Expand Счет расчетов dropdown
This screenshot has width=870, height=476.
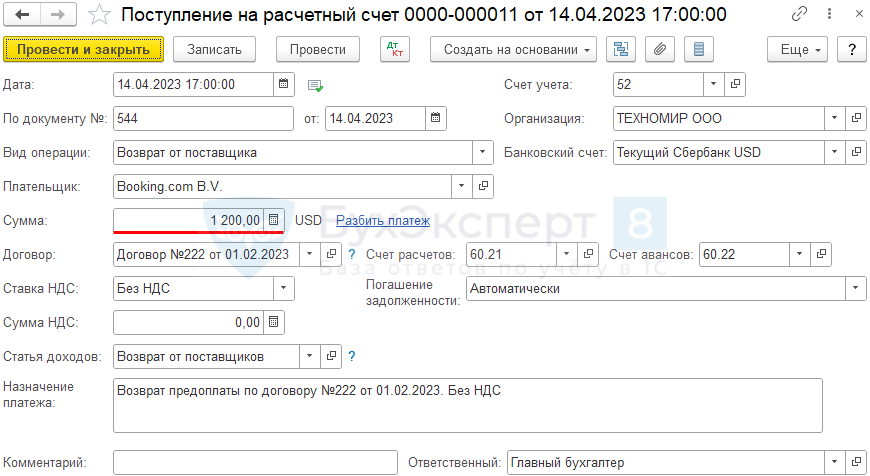tap(566, 254)
